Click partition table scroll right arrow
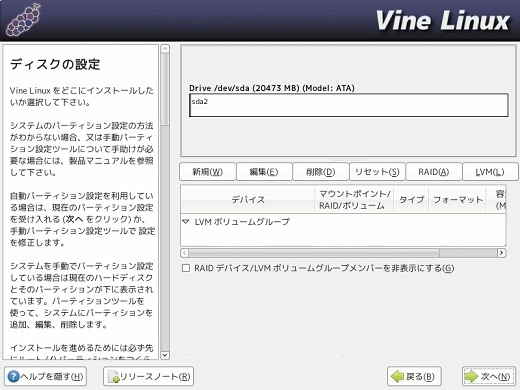The height and width of the screenshot is (390, 520). [501, 253]
